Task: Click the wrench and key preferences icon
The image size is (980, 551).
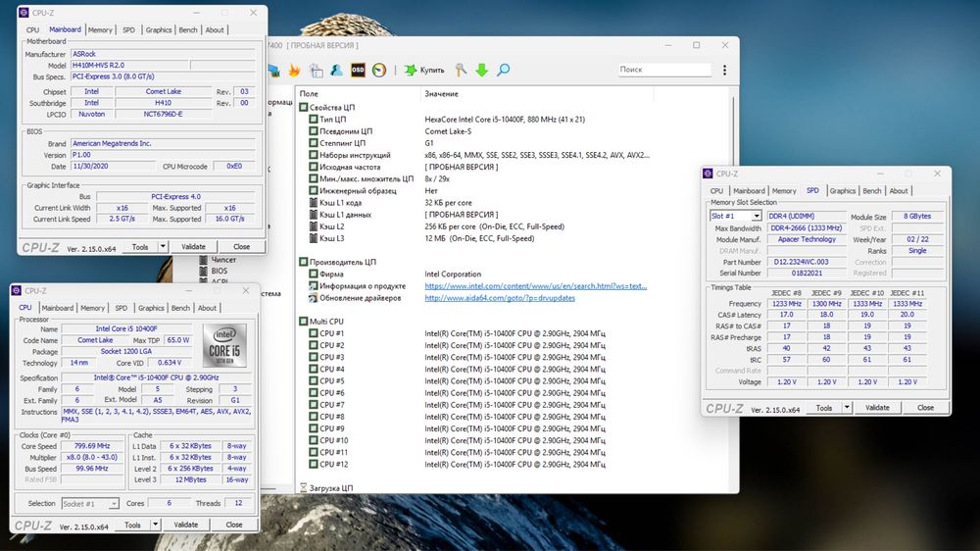Action: (460, 71)
